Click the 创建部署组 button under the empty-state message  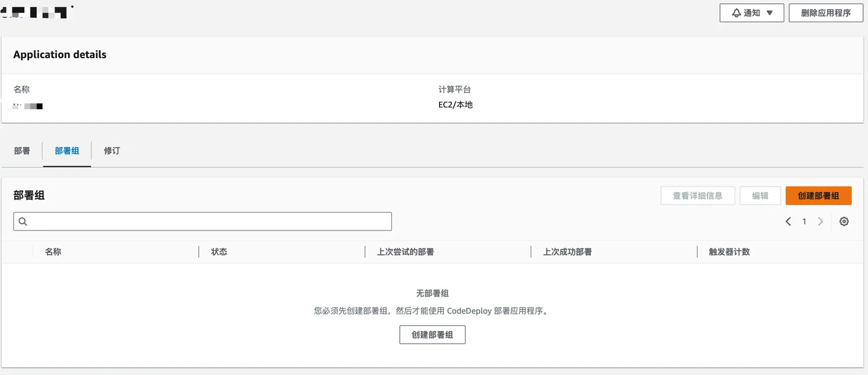[x=432, y=335]
